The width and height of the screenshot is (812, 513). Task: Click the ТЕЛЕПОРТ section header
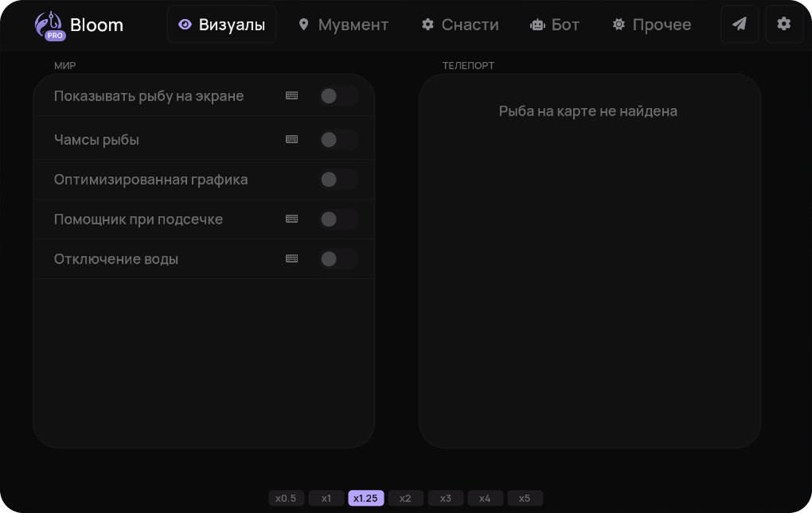coord(468,66)
